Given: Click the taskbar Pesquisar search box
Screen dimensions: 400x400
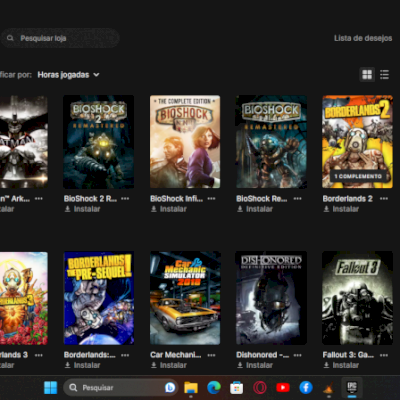Looking at the screenshot, I should pyautogui.click(x=121, y=388).
